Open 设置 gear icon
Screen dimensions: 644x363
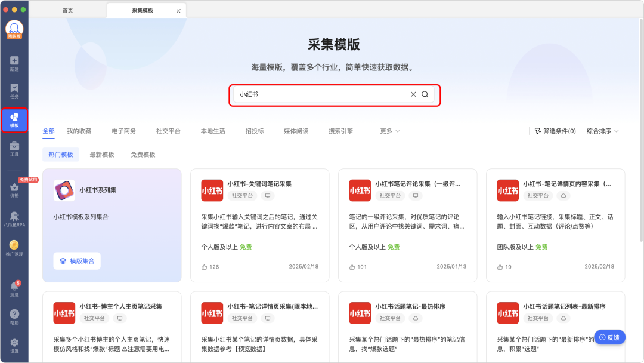[14, 345]
